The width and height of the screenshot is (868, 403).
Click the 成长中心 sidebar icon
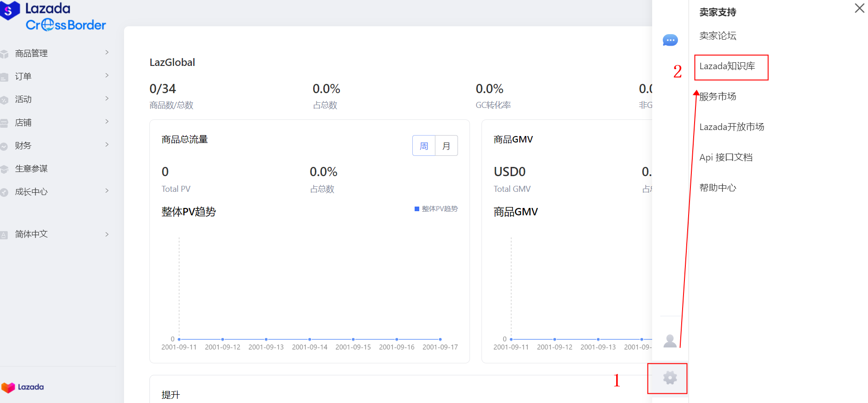tap(4, 192)
